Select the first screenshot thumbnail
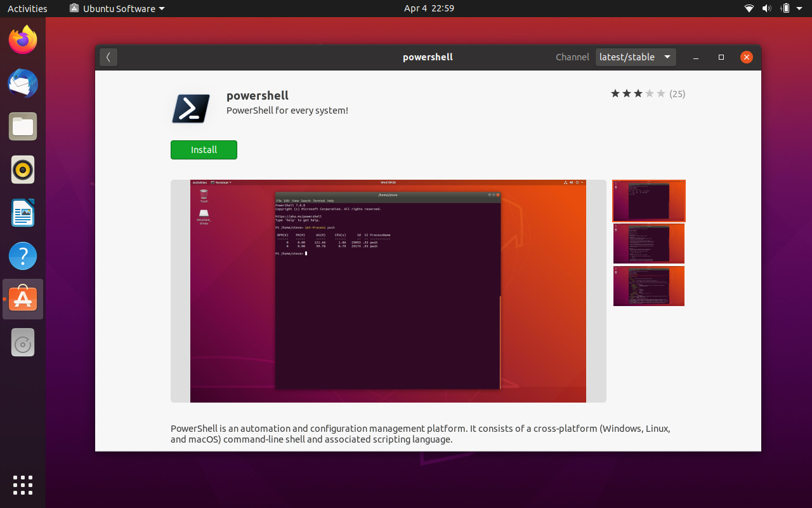812x508 pixels. pyautogui.click(x=649, y=201)
